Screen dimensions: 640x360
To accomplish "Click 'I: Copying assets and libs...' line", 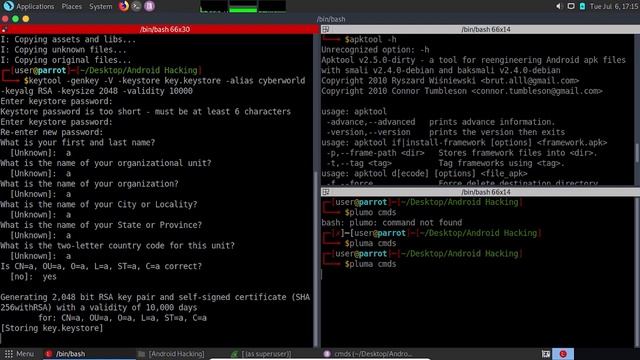I will click(x=68, y=40).
